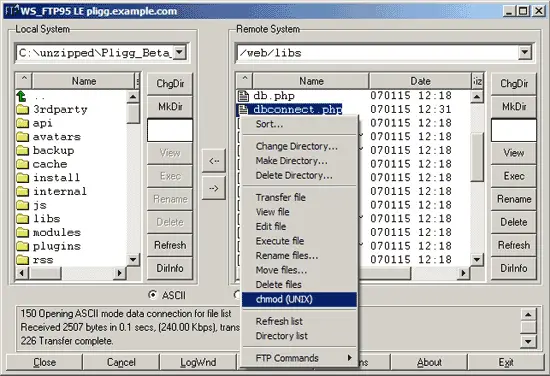
Task: Download with the left arrow transfer button
Action: [214, 161]
